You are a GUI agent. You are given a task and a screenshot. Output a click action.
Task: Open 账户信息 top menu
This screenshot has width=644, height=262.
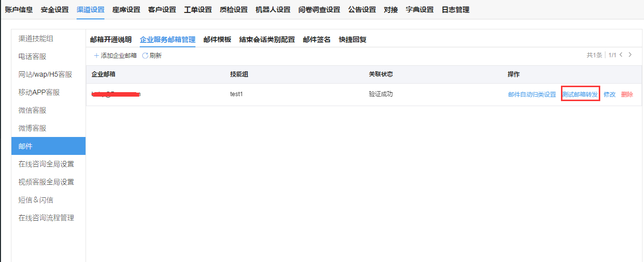[19, 9]
